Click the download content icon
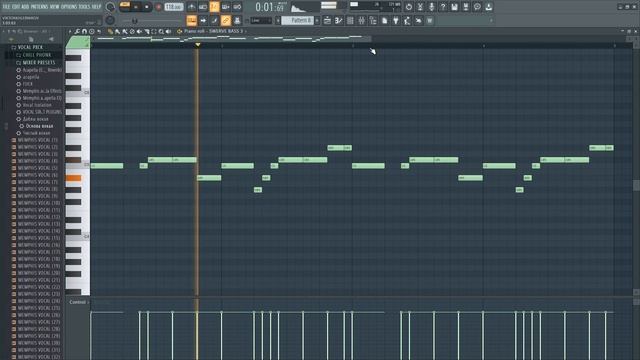This screenshot has width=640, height=360. pos(489,7)
